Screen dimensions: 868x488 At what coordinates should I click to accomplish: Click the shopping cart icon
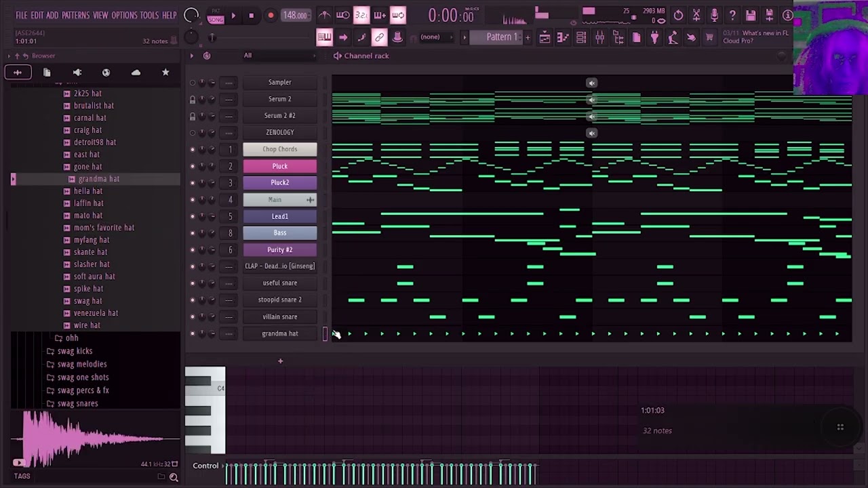tap(709, 37)
